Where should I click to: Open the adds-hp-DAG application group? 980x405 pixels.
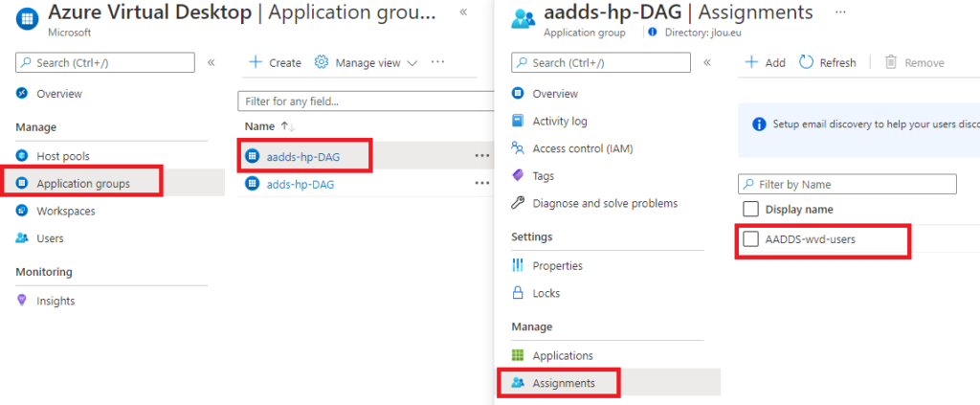coord(300,184)
